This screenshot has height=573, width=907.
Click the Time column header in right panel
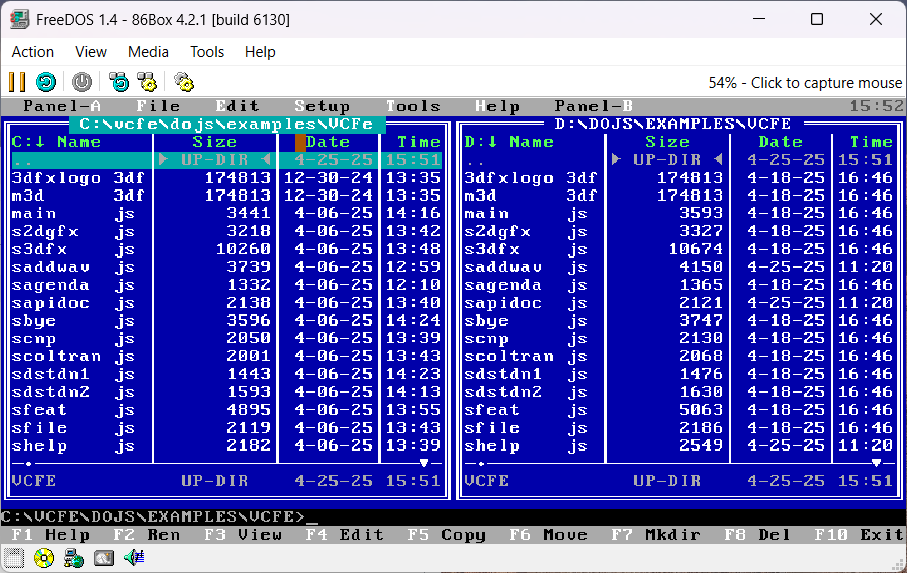pyautogui.click(x=871, y=142)
